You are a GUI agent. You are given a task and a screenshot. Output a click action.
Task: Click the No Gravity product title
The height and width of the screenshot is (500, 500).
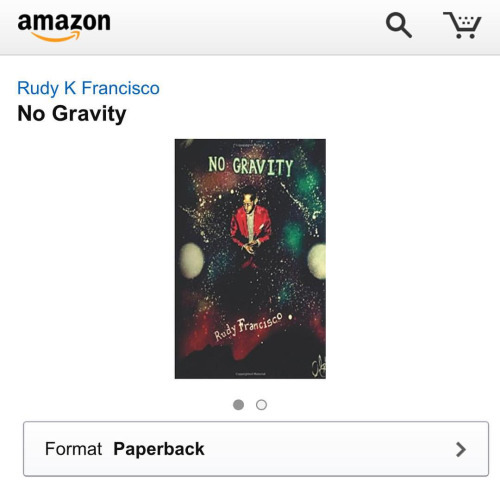[72, 114]
